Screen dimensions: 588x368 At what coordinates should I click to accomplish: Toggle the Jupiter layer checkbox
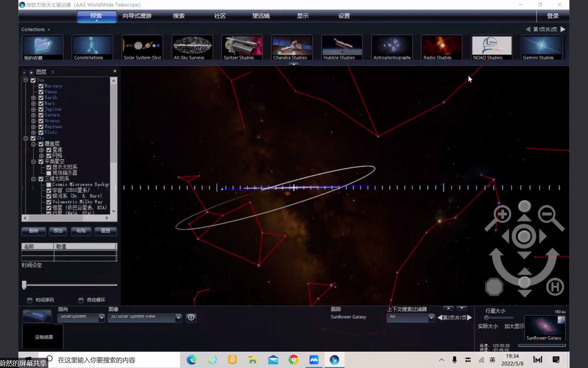[x=41, y=109]
